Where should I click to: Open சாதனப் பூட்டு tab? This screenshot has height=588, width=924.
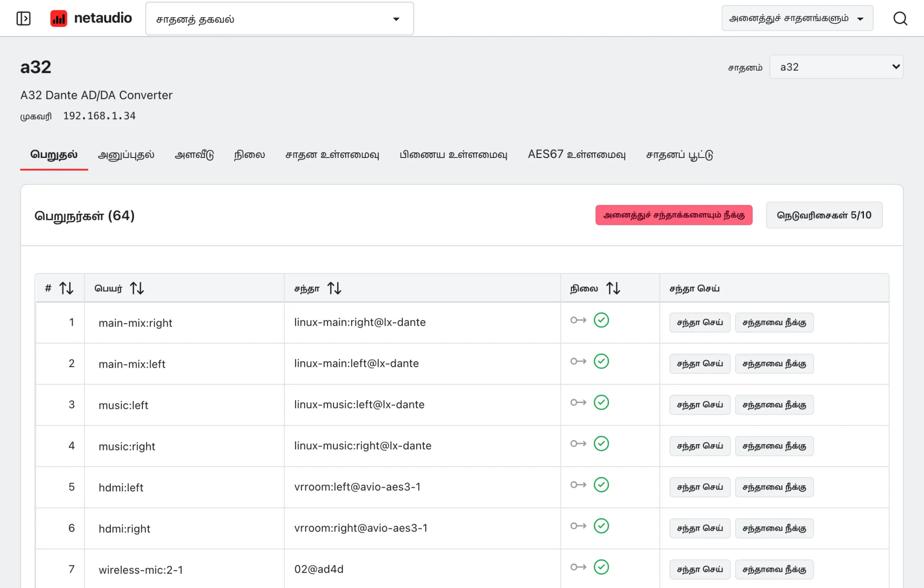[680, 155]
